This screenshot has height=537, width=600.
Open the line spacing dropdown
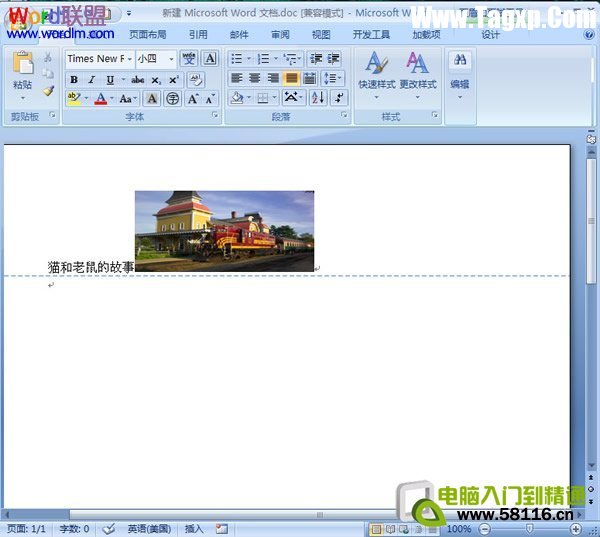[x=333, y=78]
